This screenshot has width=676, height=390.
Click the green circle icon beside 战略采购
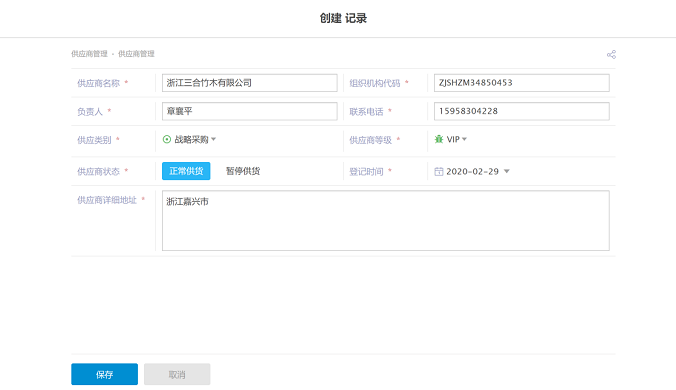167,139
